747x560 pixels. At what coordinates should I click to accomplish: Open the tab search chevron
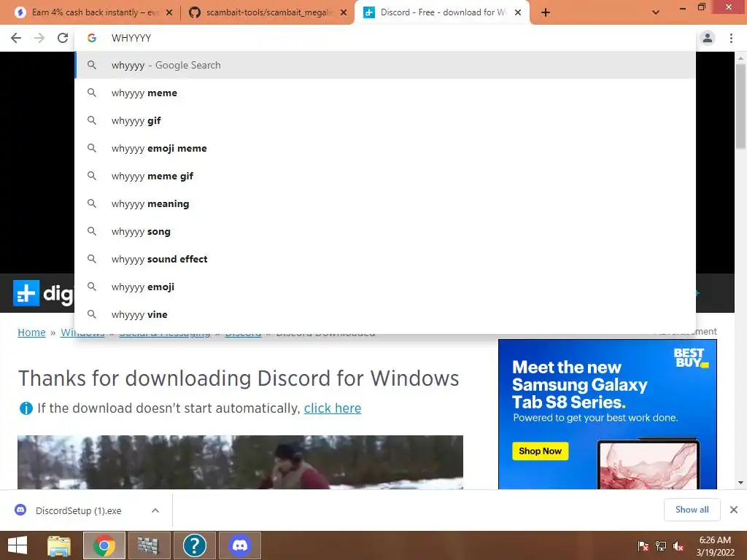point(656,12)
